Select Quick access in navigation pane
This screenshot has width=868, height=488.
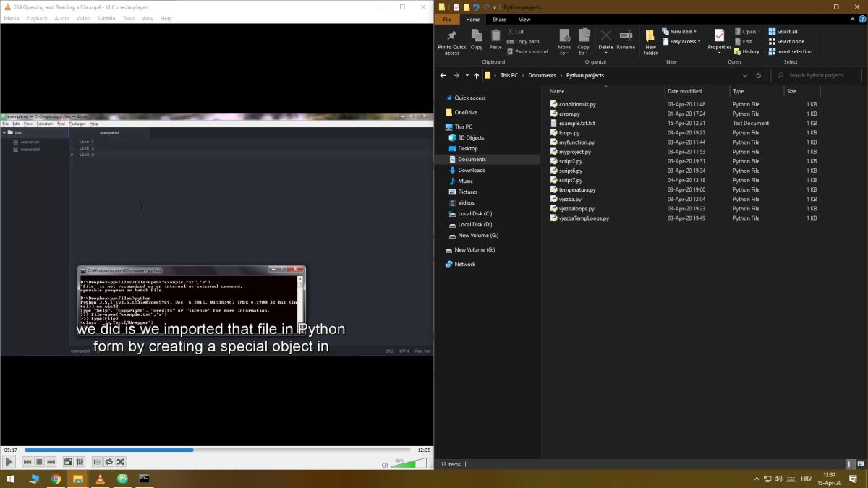[469, 98]
